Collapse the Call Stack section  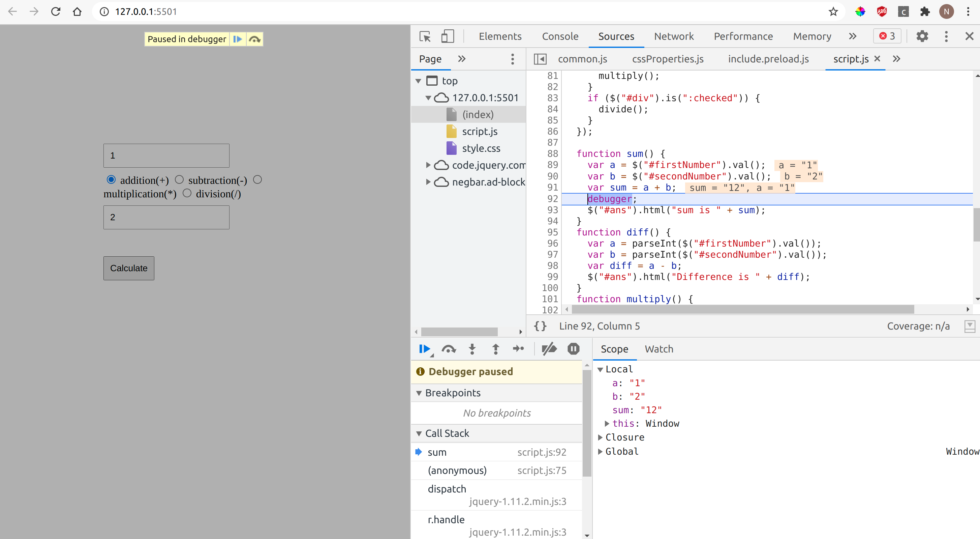point(420,433)
